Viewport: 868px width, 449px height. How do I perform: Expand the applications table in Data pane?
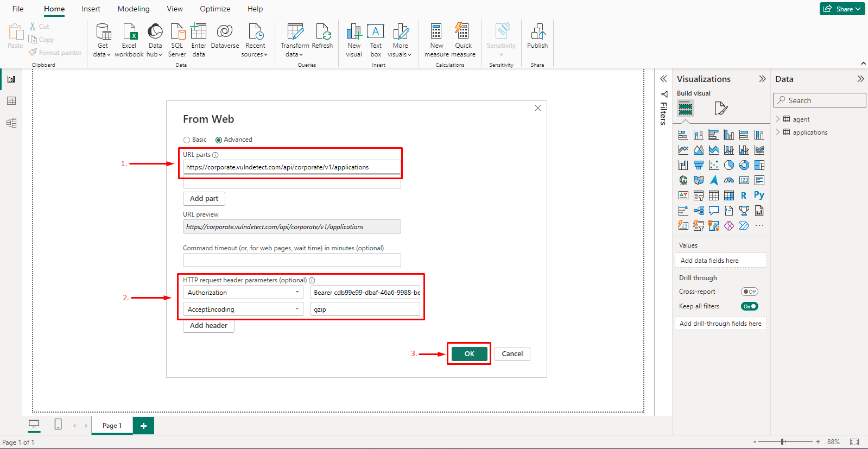tap(777, 132)
